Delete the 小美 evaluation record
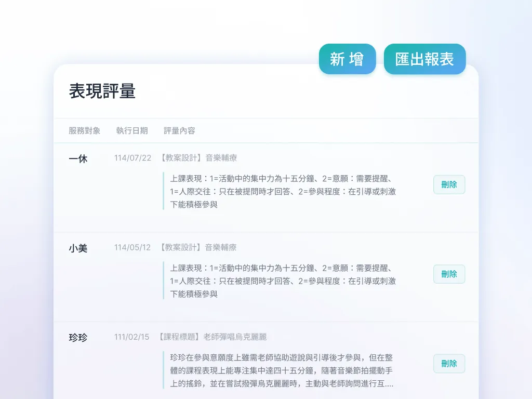 pyautogui.click(x=449, y=274)
